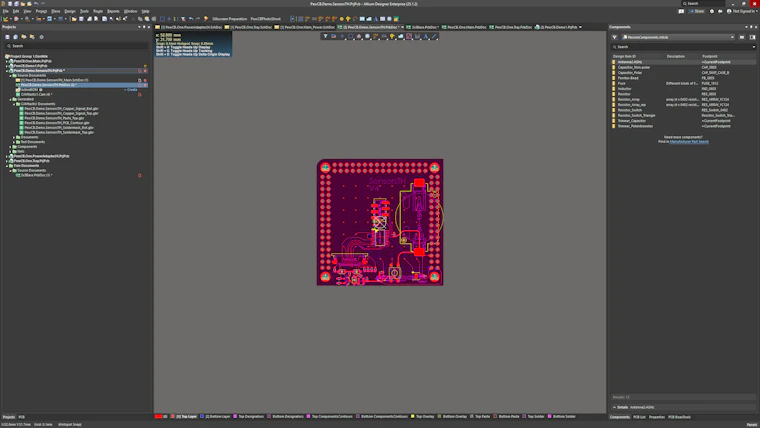Image resolution: width=760 pixels, height=428 pixels.
Task: Click the selection filter funnel in the PCB active bar
Action: tap(325, 36)
